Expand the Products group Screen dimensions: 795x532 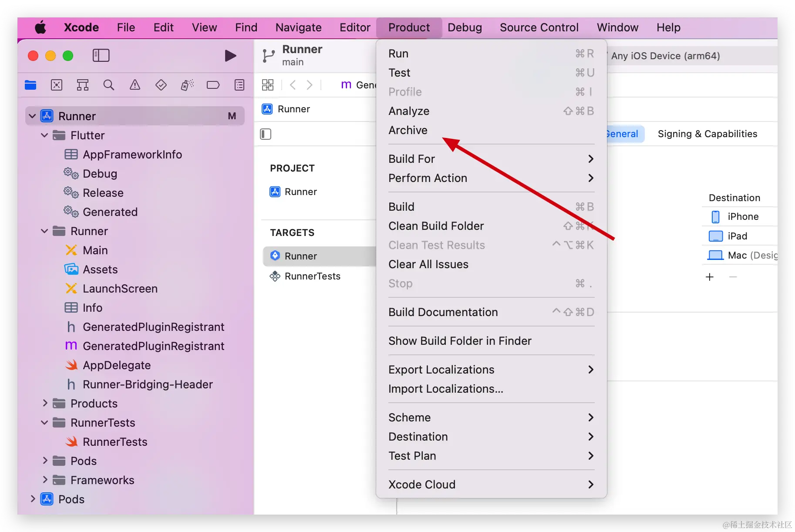pos(45,403)
